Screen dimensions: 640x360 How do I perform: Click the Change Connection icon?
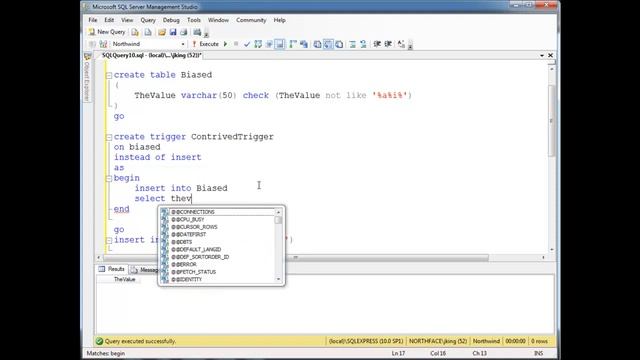(103, 44)
